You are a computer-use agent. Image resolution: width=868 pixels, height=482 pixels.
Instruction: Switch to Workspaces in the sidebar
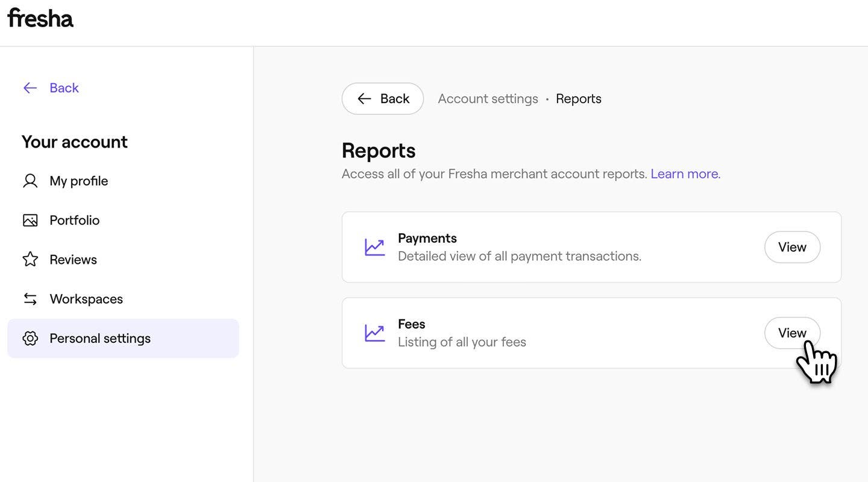(x=86, y=299)
